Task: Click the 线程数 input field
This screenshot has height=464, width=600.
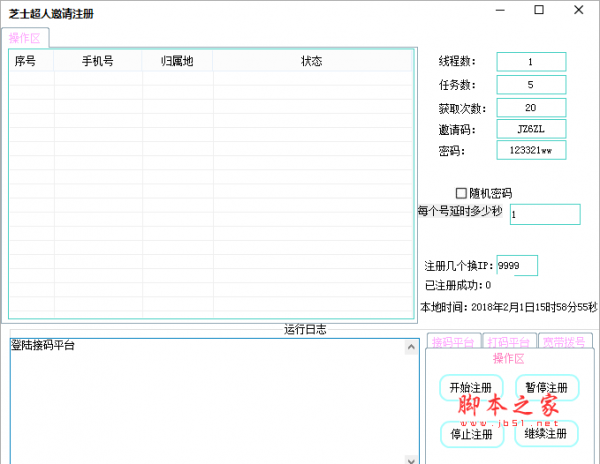Action: point(530,62)
